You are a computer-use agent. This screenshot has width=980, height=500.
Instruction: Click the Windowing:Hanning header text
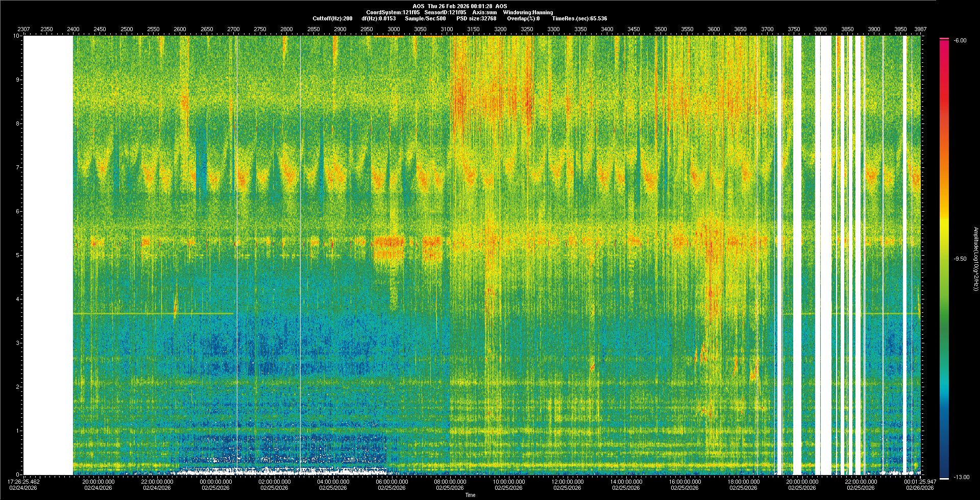pyautogui.click(x=528, y=12)
